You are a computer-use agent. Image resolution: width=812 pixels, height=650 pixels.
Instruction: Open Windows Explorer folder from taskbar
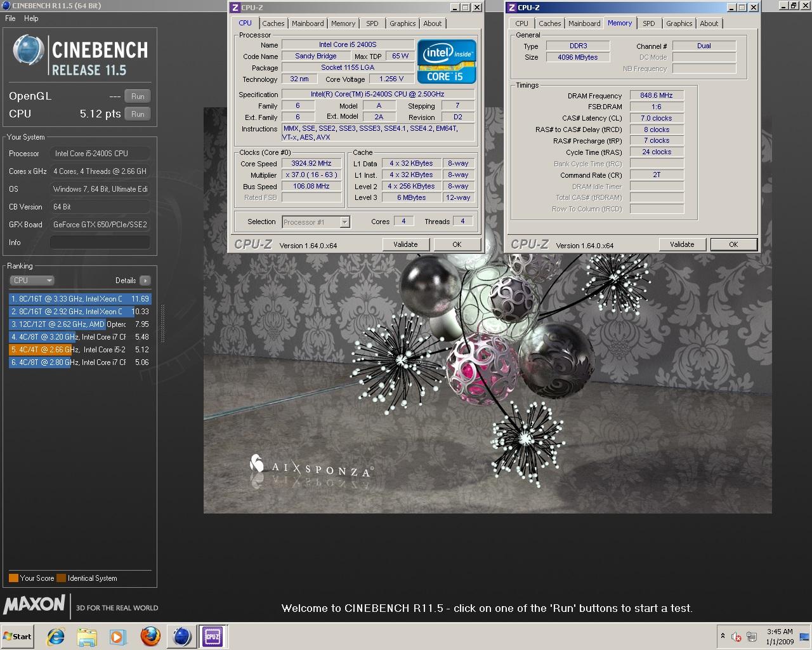87,637
